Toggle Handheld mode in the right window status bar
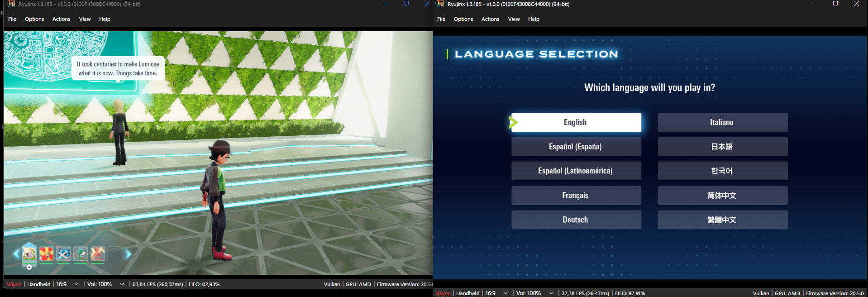868x297 pixels. click(467, 293)
